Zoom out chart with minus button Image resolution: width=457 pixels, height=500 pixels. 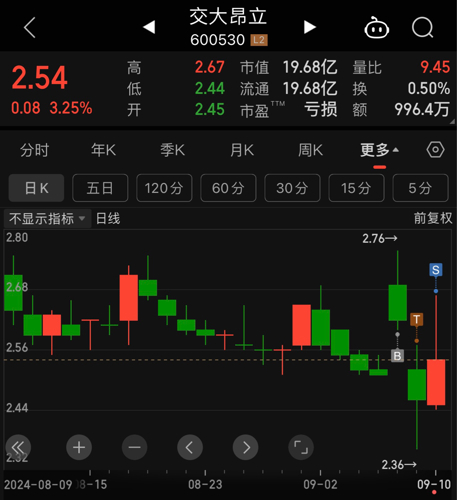(134, 447)
